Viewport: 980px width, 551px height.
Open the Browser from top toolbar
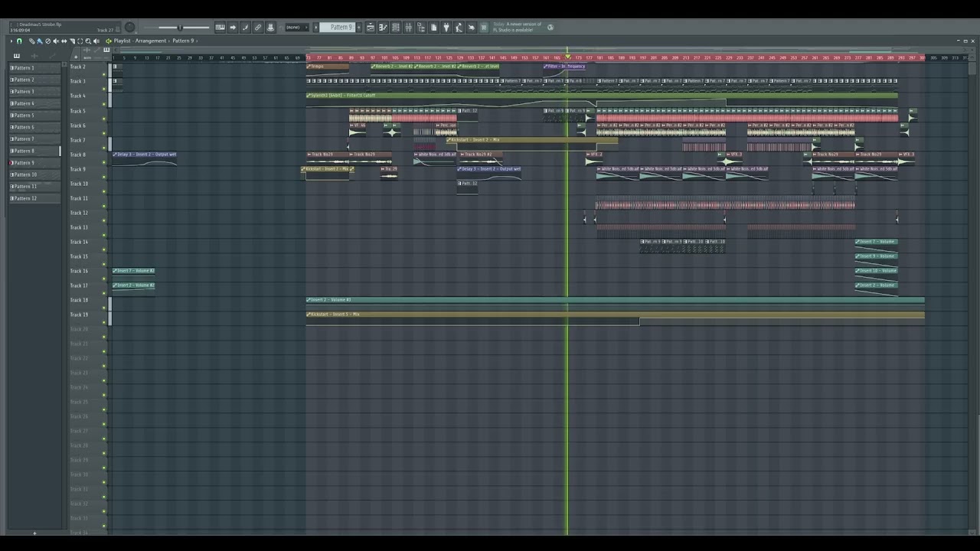pyautogui.click(x=421, y=27)
